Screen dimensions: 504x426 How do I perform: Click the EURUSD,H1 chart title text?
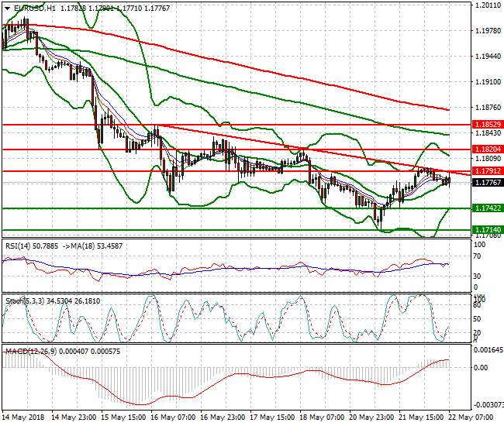point(35,9)
